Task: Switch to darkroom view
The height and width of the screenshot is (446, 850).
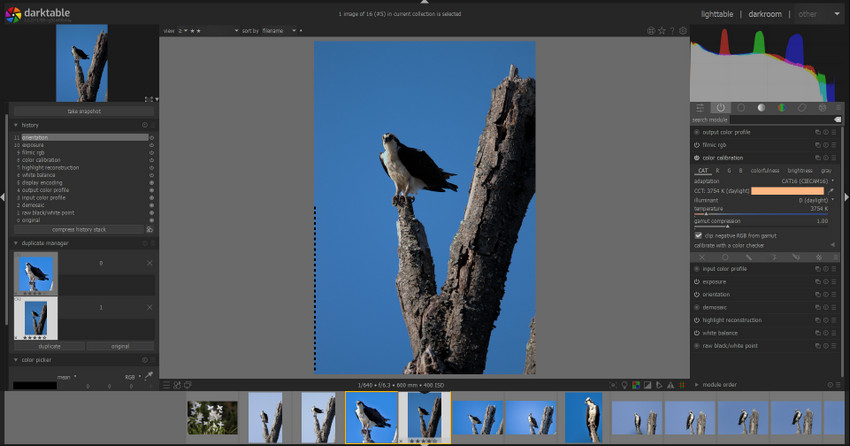Action: (x=765, y=14)
